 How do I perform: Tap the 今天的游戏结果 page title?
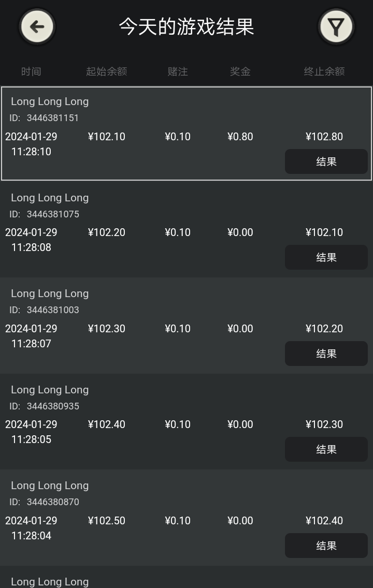pos(187,26)
